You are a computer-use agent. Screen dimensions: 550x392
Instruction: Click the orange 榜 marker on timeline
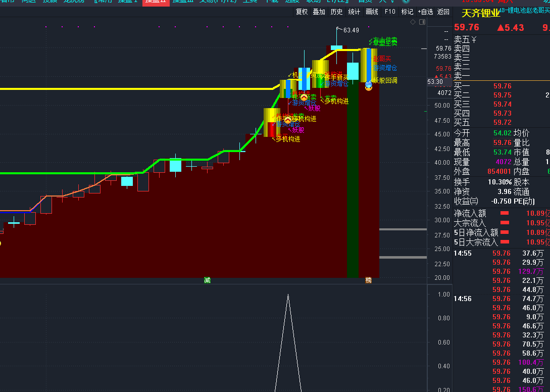click(x=368, y=280)
